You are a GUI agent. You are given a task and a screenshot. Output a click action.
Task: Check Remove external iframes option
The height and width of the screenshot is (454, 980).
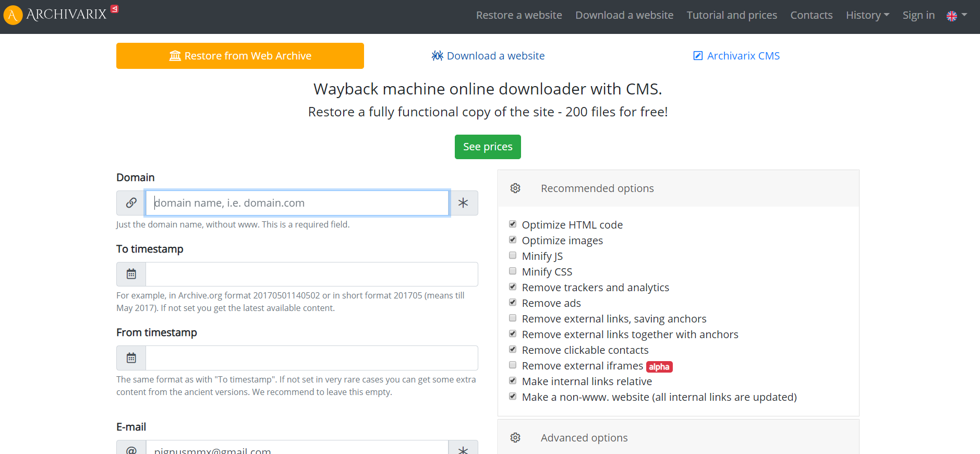[x=513, y=365]
